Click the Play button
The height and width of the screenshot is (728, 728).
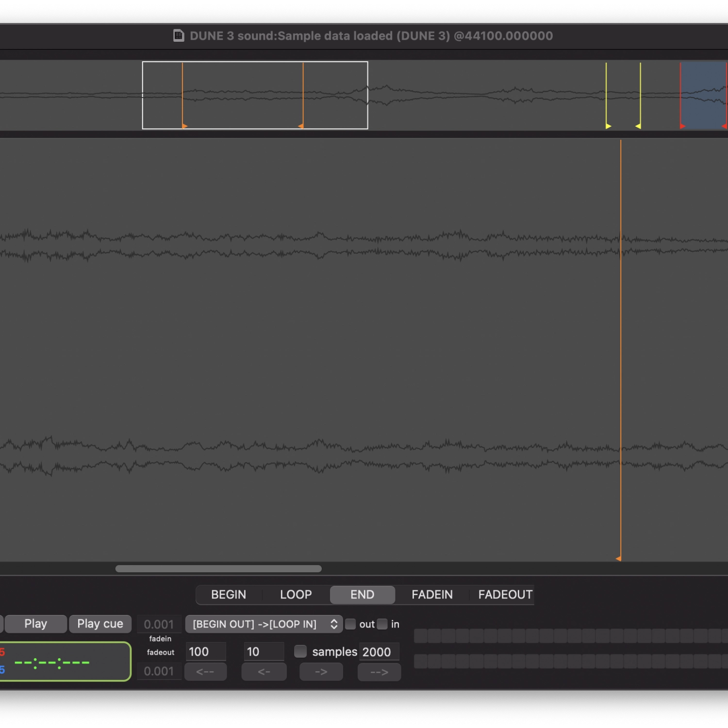point(35,624)
